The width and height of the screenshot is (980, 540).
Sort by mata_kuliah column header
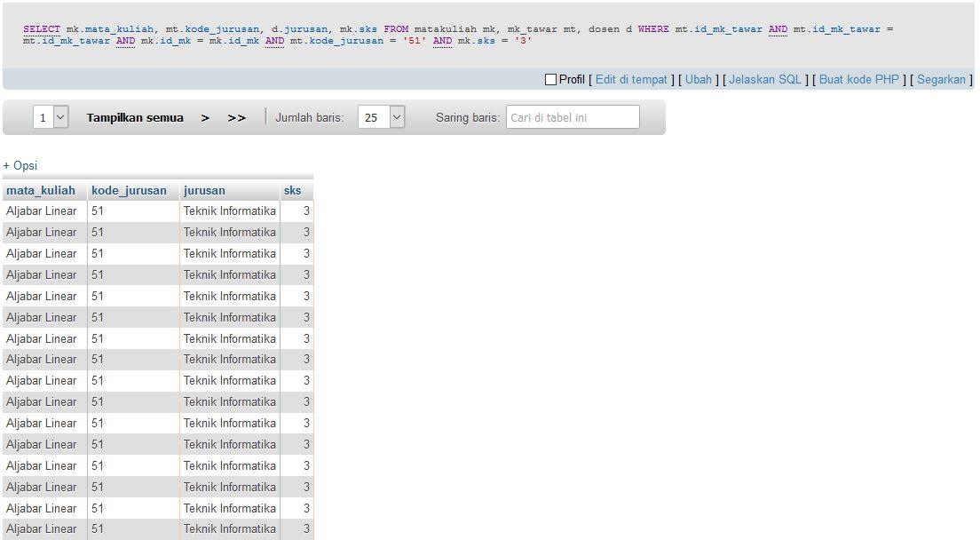coord(41,191)
